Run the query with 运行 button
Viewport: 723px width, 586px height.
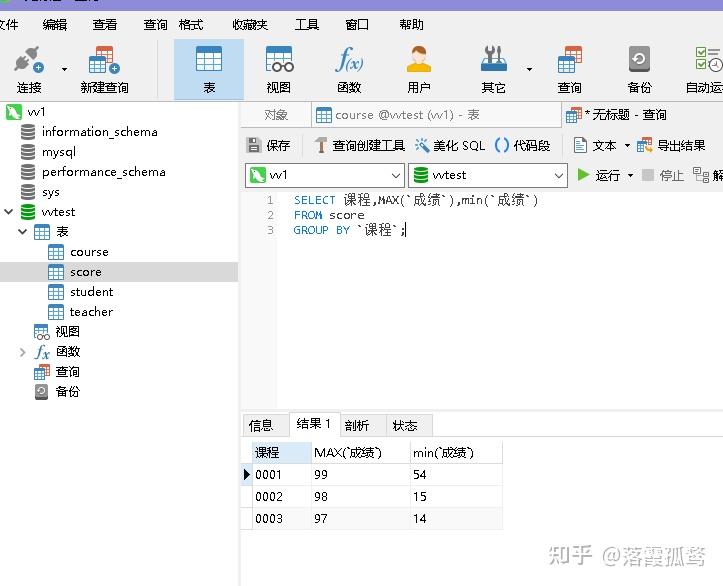pyautogui.click(x=599, y=175)
